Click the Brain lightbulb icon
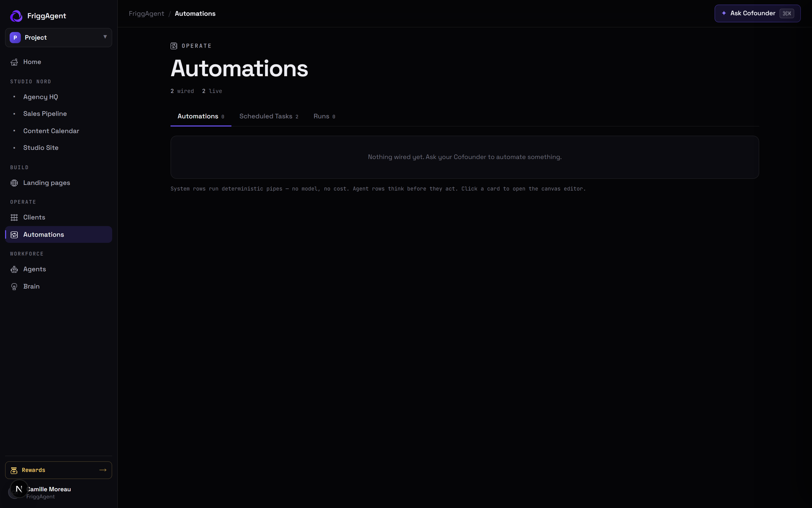This screenshot has height=508, width=812. click(x=14, y=287)
